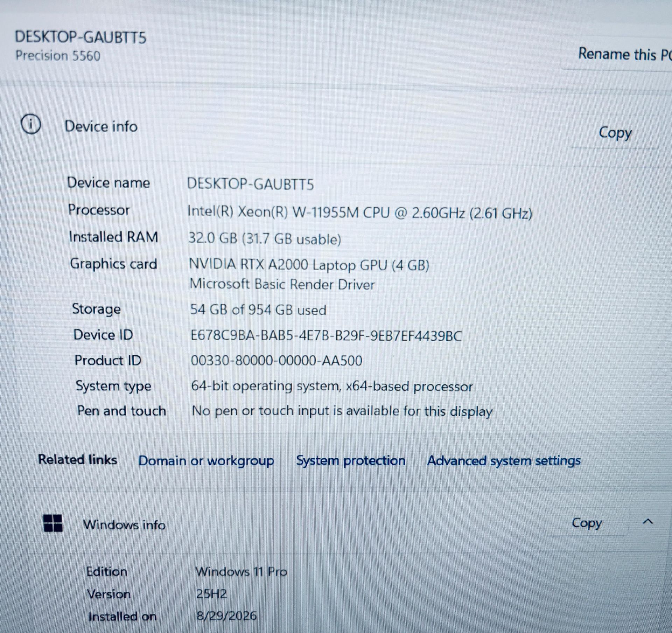Click the Device ID value E678C9BA
The height and width of the screenshot is (633, 672).
(326, 336)
